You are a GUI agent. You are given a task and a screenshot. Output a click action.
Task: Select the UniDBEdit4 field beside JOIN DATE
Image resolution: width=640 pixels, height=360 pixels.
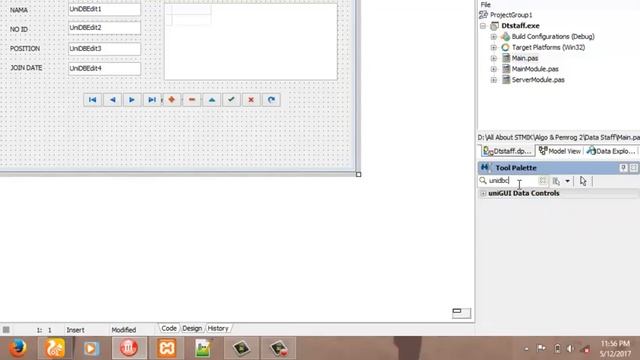[x=104, y=68]
